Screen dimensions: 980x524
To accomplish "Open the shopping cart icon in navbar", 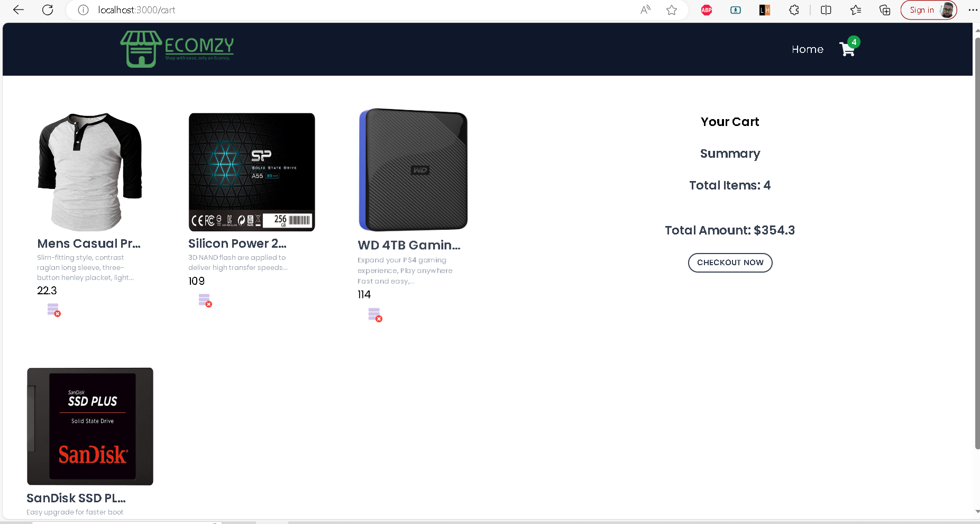I will click(x=847, y=48).
